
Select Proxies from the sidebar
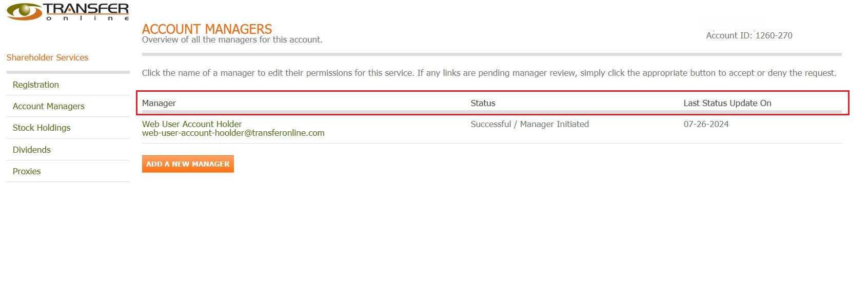point(27,171)
